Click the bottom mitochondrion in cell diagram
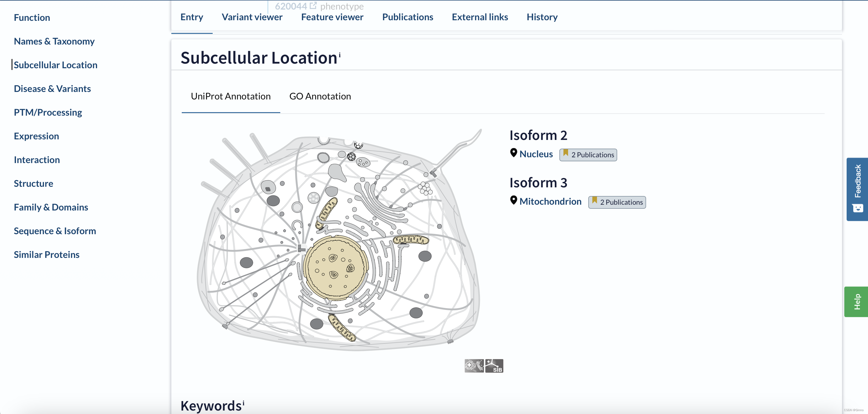This screenshot has width=868, height=414. click(x=342, y=328)
